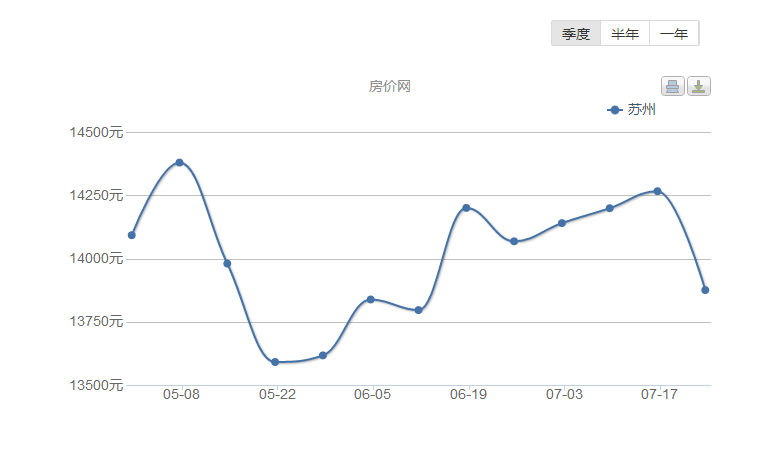The image size is (780, 450).
Task: Click the data point at 06-19
Action: click(466, 208)
